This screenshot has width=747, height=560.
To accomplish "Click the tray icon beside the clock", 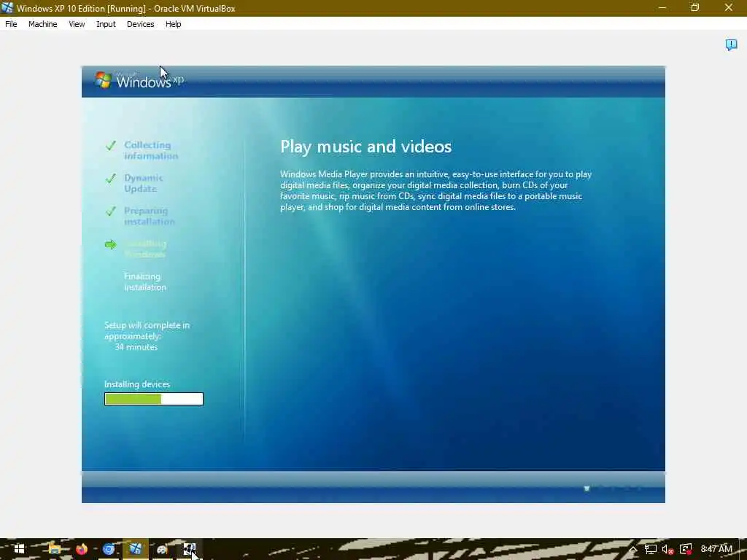I will point(686,549).
